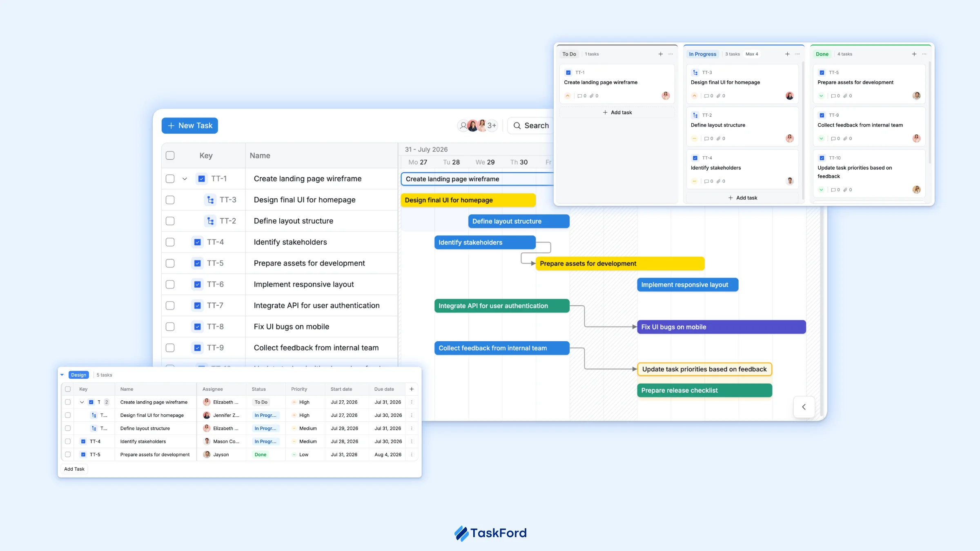Check the box for TT-7 row
Viewport: 980px width, 551px height.
(170, 306)
